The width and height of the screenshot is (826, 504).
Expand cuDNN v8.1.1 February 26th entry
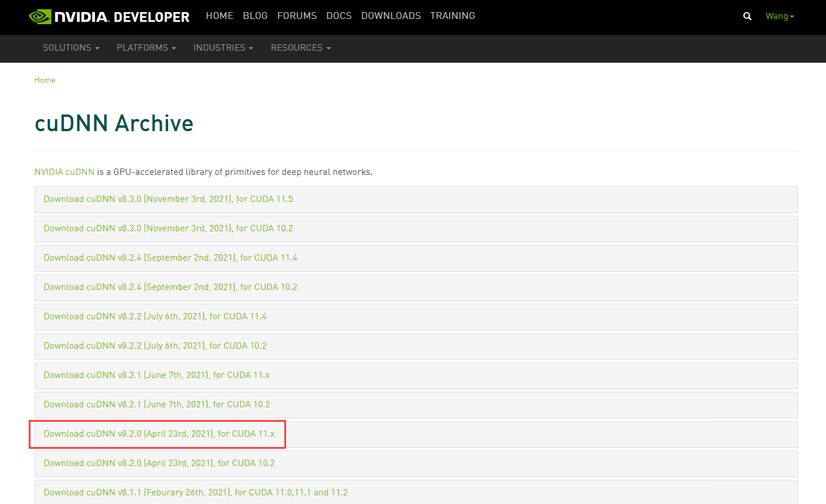pos(416,492)
